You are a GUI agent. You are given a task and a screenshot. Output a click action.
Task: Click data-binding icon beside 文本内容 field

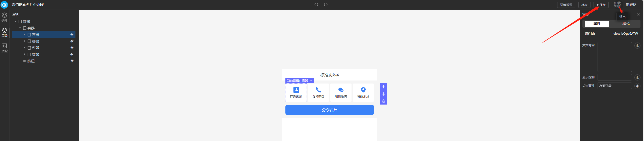click(x=637, y=46)
